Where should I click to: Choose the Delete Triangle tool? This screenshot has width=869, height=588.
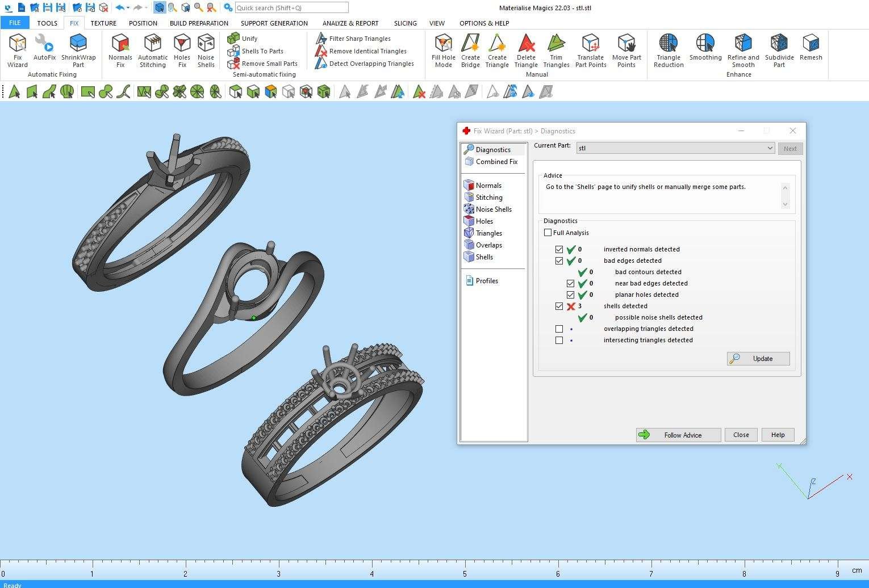(x=526, y=50)
